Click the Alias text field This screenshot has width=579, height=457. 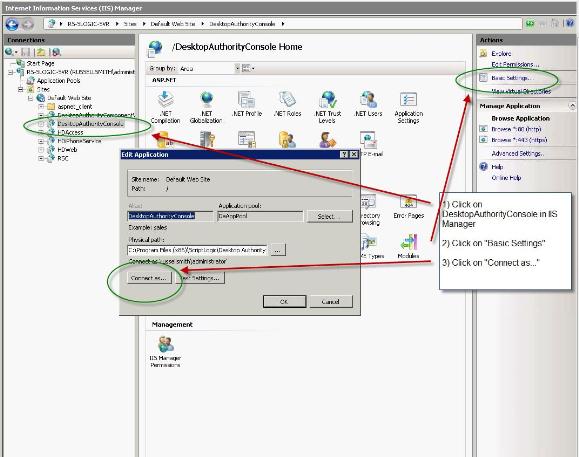coord(170,216)
